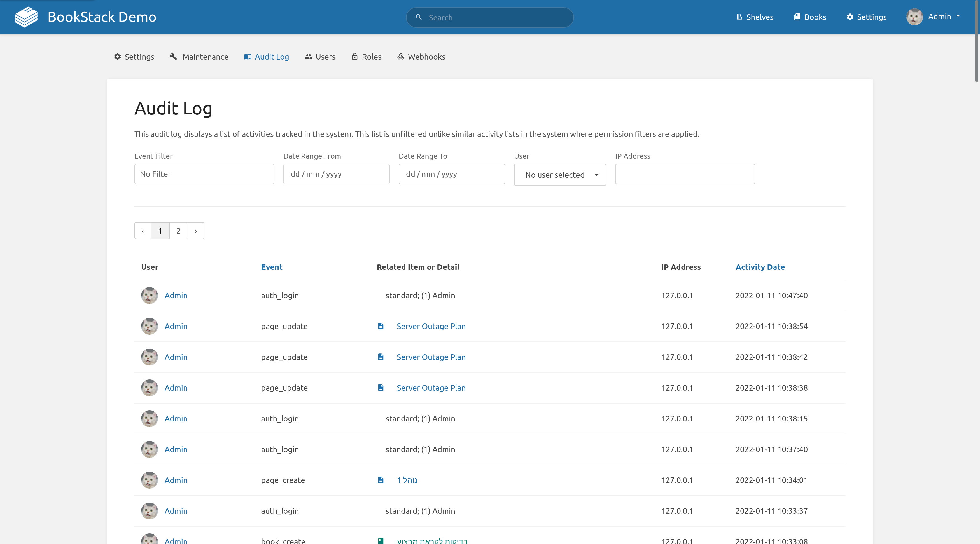Click the Books icon in the top navbar
Image resolution: width=980 pixels, height=544 pixels.
(797, 17)
